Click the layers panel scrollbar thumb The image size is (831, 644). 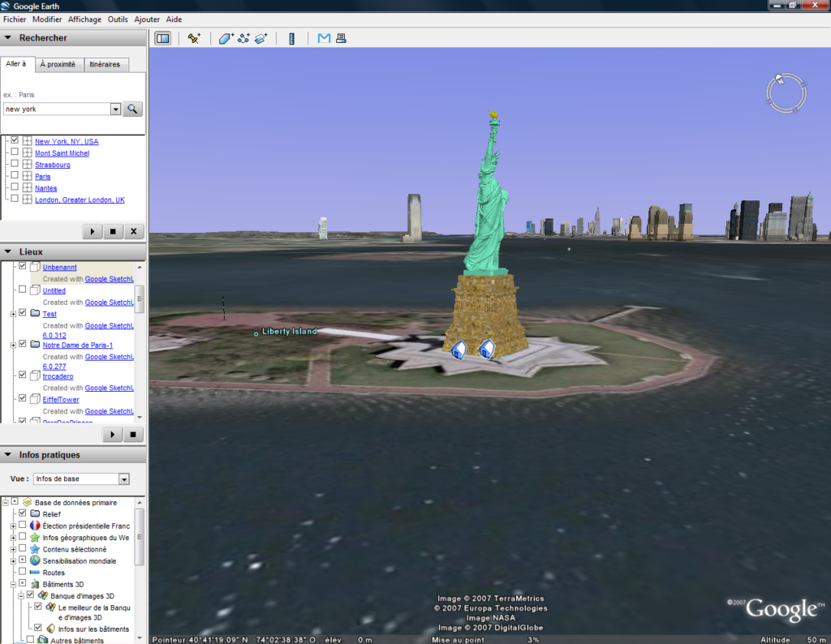coord(140,537)
